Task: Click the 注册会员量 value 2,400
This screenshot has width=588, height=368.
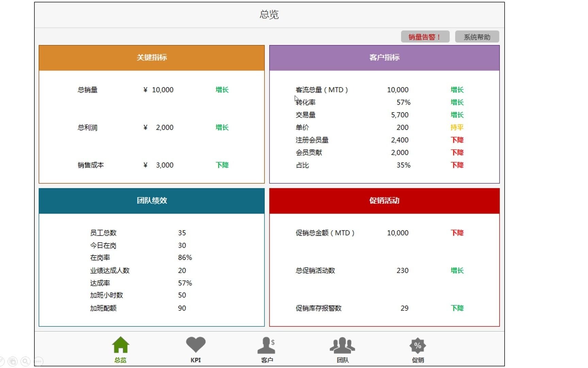Action: [x=400, y=140]
